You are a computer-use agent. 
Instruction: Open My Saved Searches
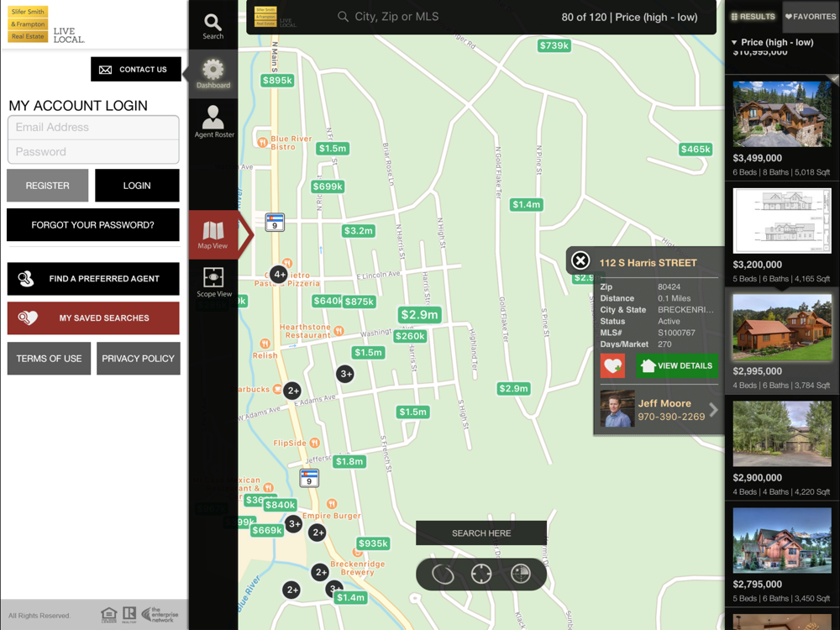[93, 318]
